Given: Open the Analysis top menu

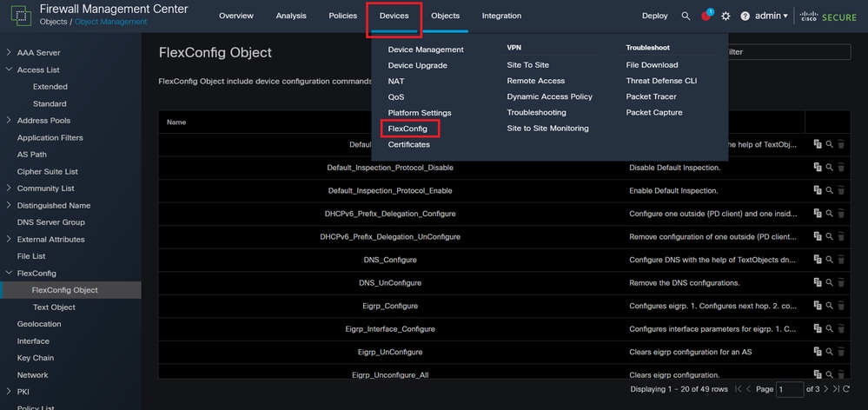Looking at the screenshot, I should tap(290, 16).
